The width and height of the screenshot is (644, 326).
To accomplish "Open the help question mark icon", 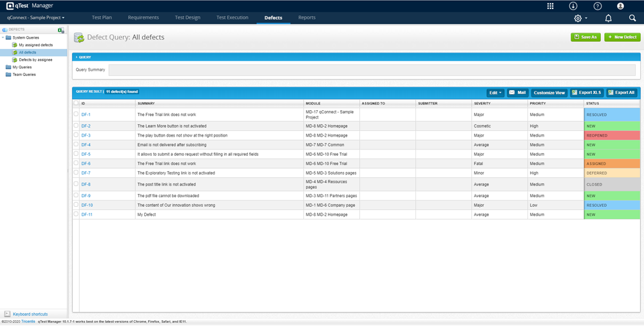I will [597, 6].
